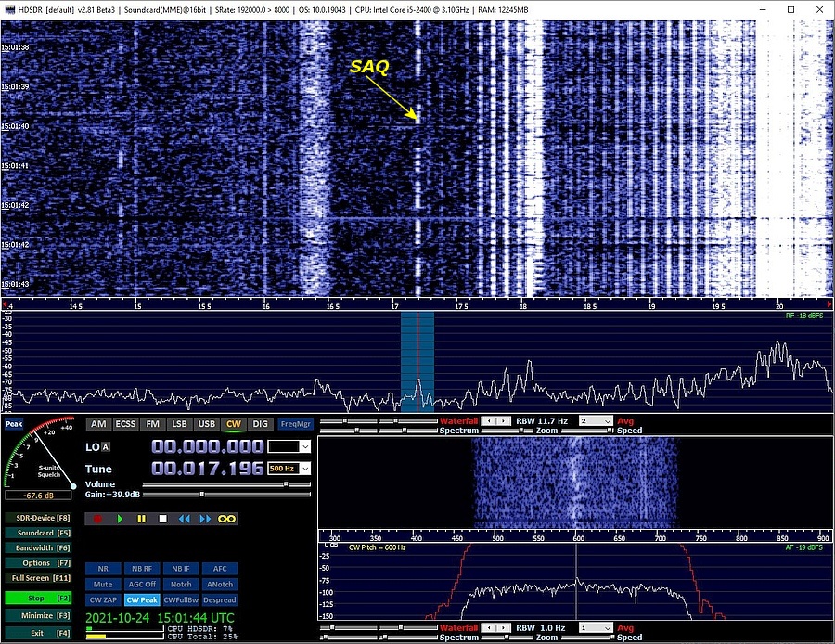Click the blue fast-forward arrows
This screenshot has height=644, width=835.
205,519
